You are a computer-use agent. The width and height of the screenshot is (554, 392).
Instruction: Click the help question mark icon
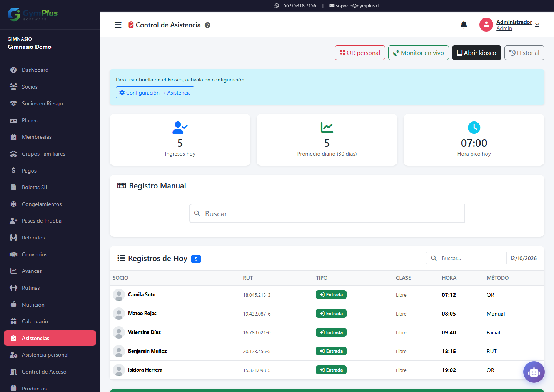207,25
